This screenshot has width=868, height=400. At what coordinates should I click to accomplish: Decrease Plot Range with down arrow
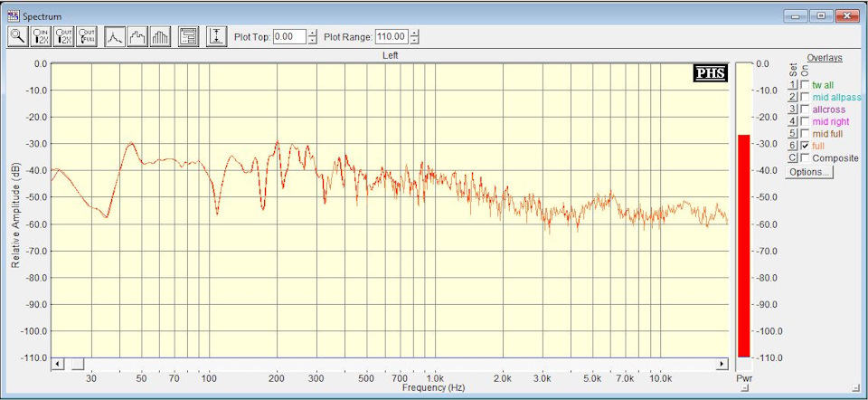pos(414,41)
